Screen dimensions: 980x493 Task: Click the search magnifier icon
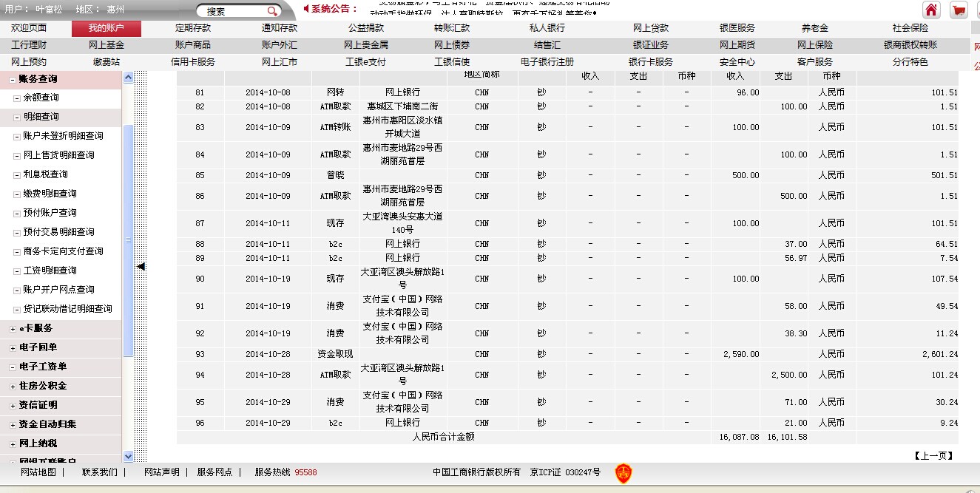point(272,11)
